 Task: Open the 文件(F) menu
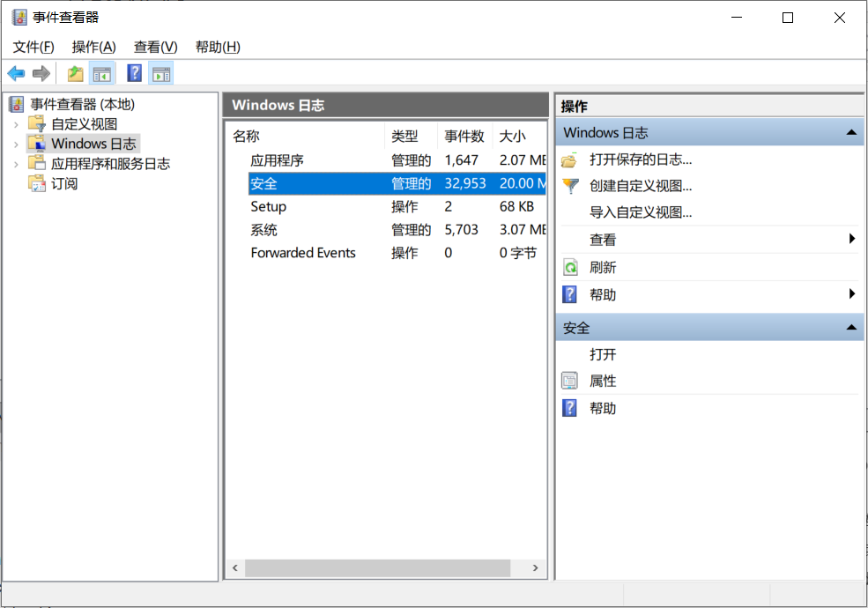(x=33, y=47)
